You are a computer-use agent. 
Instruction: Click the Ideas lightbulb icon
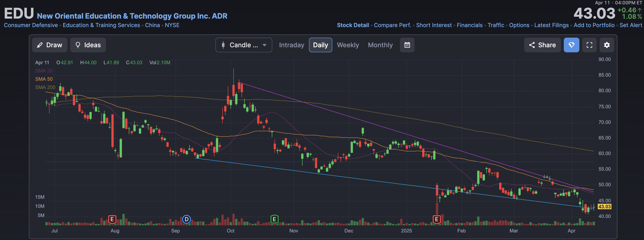tap(78, 45)
